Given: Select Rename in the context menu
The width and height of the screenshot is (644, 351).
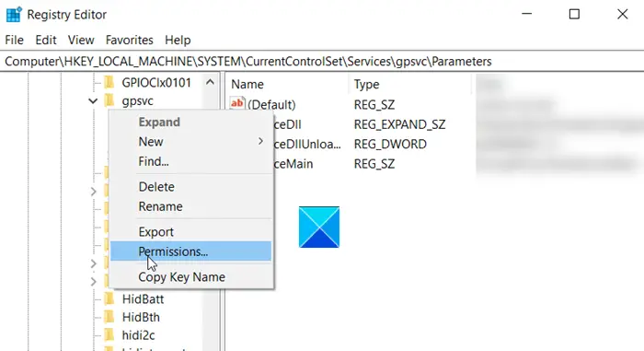Looking at the screenshot, I should 161,206.
